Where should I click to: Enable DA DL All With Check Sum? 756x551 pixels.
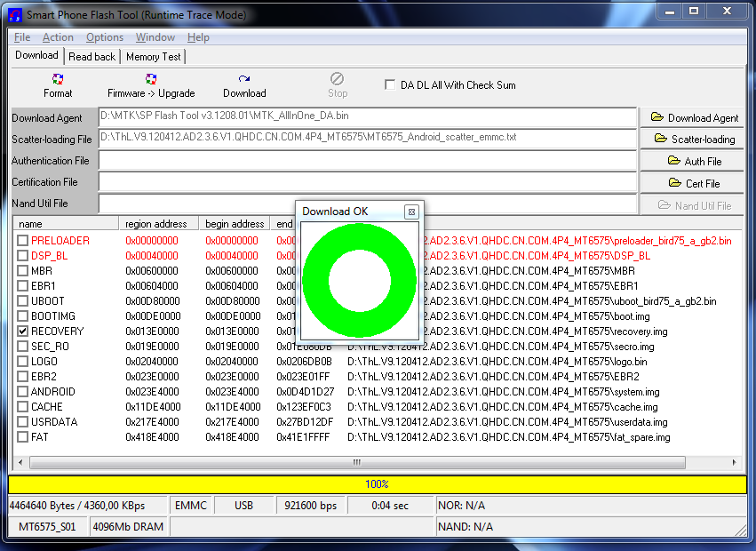tap(390, 85)
